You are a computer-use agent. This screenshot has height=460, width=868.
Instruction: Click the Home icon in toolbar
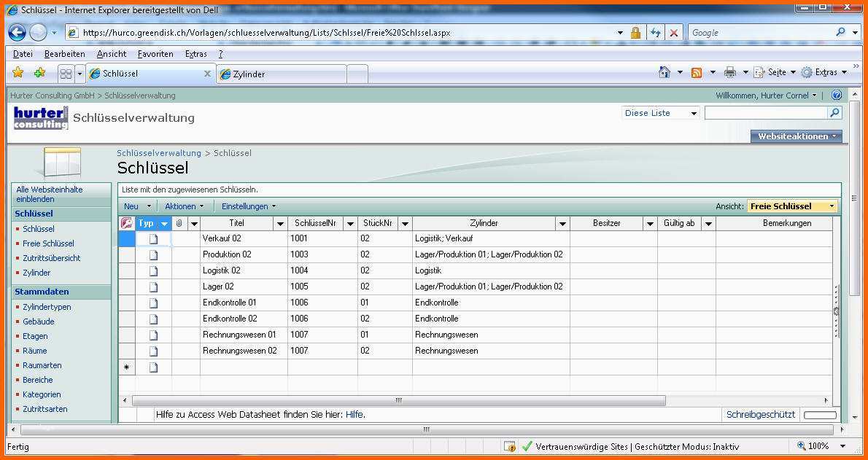(x=664, y=72)
